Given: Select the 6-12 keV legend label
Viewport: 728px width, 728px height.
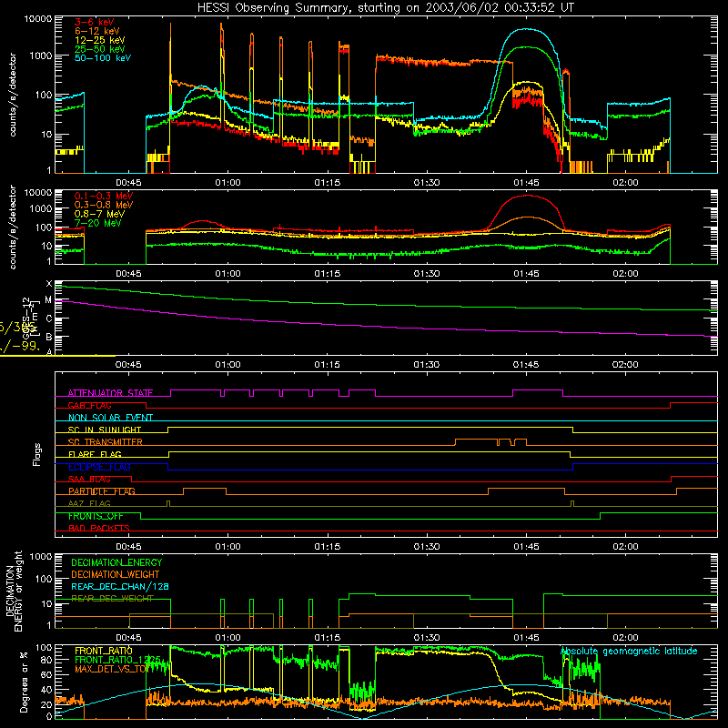Looking at the screenshot, I should click(97, 31).
